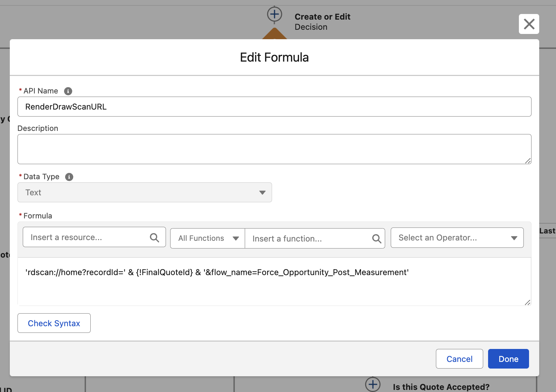556x392 pixels.
Task: Cancel the formula edit
Action: coord(459,359)
